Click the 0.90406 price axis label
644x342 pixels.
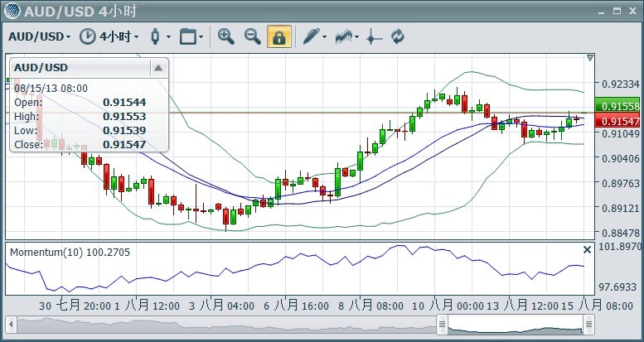click(621, 158)
